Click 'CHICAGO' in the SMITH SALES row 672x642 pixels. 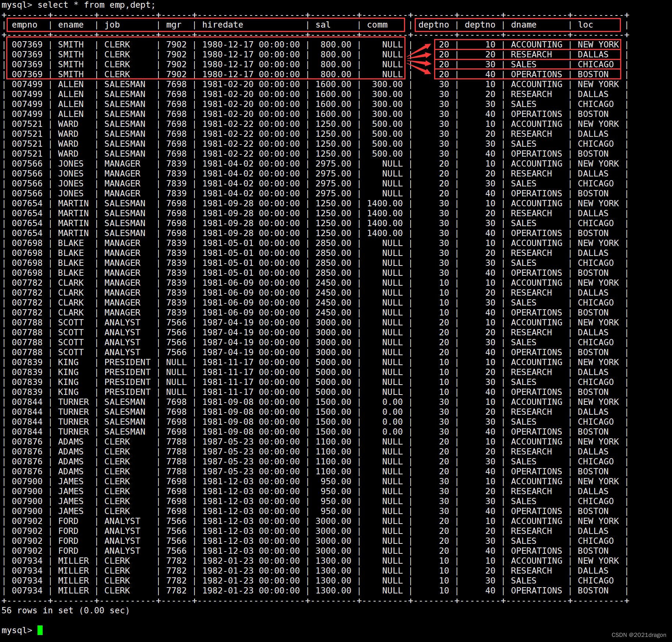click(x=596, y=64)
